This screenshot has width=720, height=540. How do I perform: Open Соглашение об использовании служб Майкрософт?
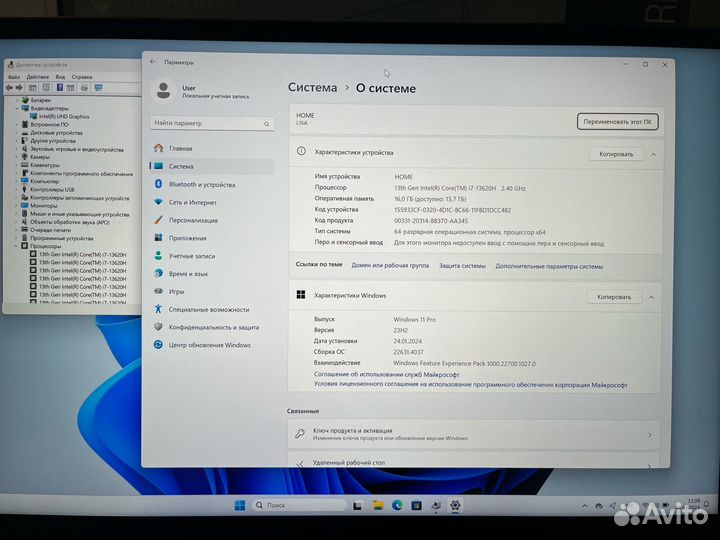(x=386, y=374)
